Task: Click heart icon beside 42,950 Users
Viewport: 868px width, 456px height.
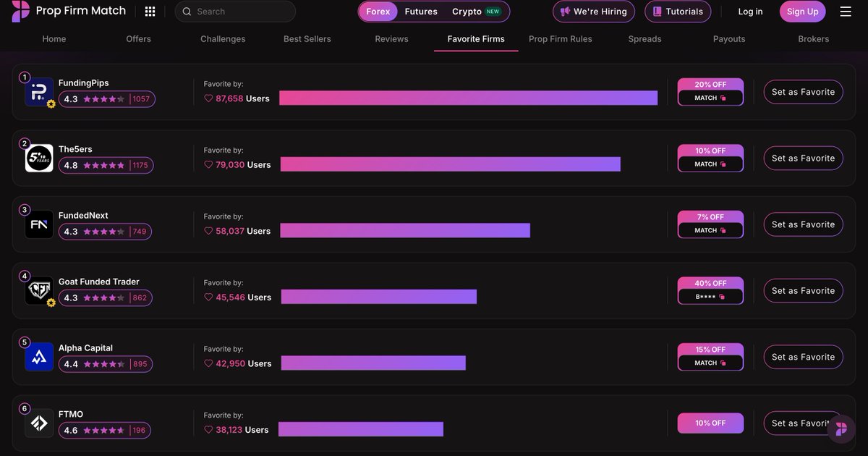Action: (x=208, y=363)
